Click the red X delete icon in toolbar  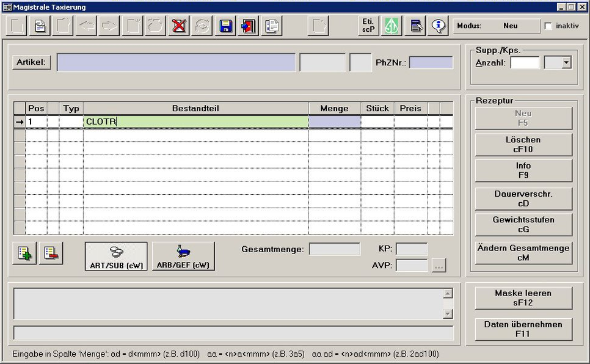[x=178, y=25]
